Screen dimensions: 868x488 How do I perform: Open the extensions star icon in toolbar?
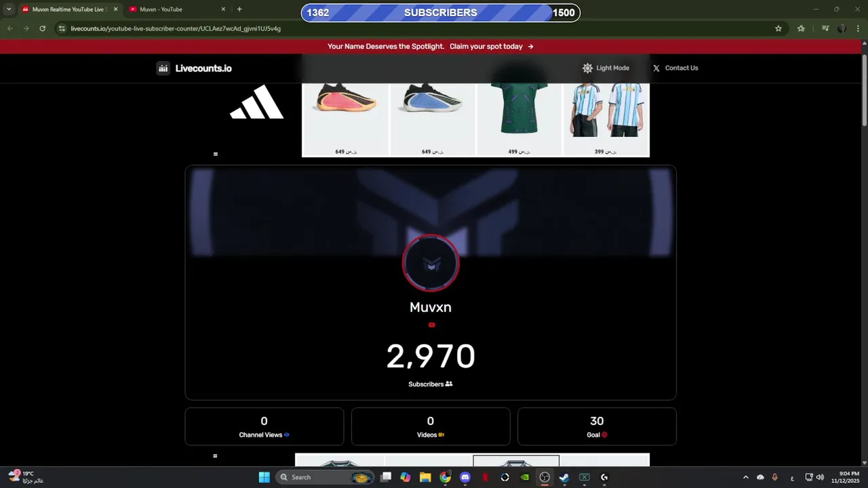(801, 28)
